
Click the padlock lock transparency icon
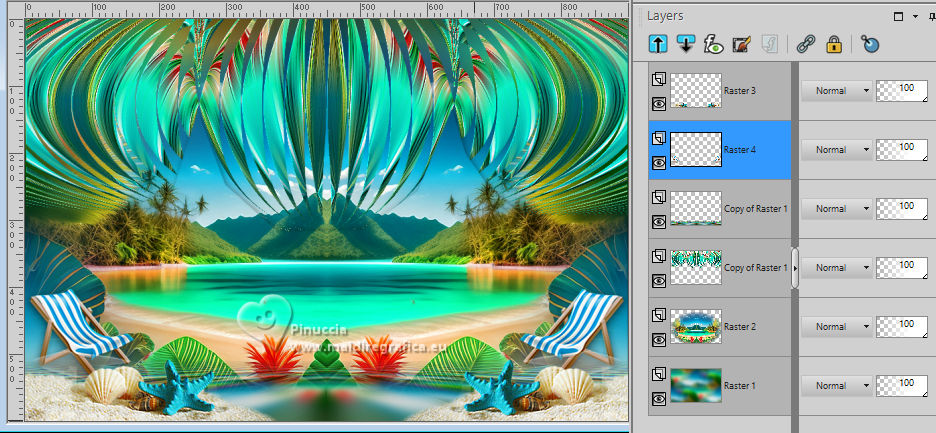pyautogui.click(x=834, y=44)
